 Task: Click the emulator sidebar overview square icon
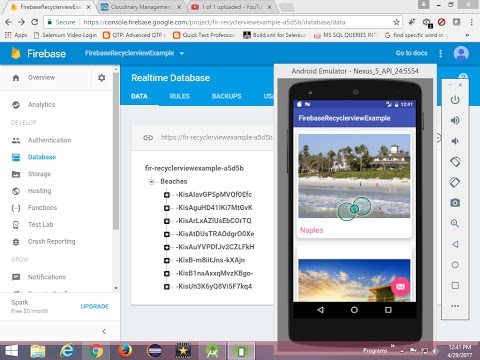point(455,285)
